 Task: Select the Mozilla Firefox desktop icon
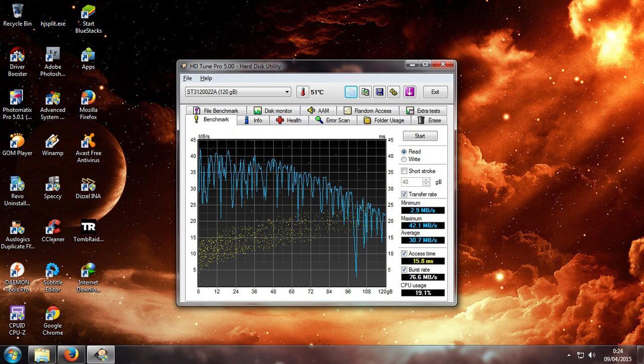click(x=88, y=105)
